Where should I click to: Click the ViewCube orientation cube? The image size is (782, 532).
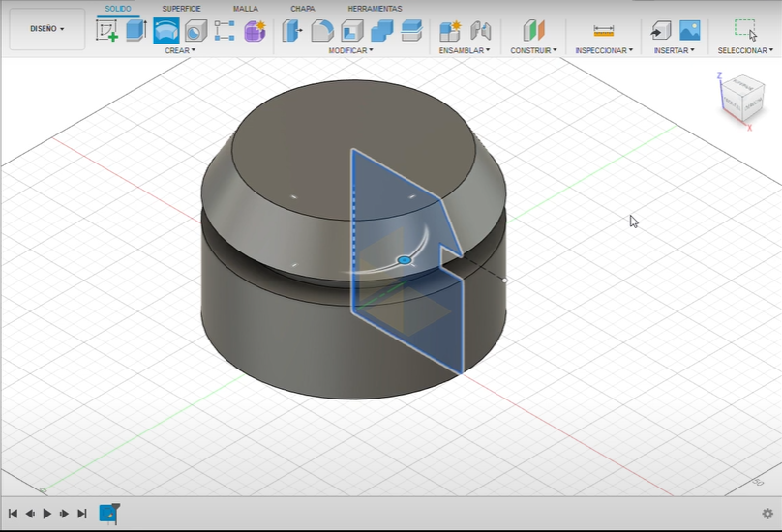(742, 99)
